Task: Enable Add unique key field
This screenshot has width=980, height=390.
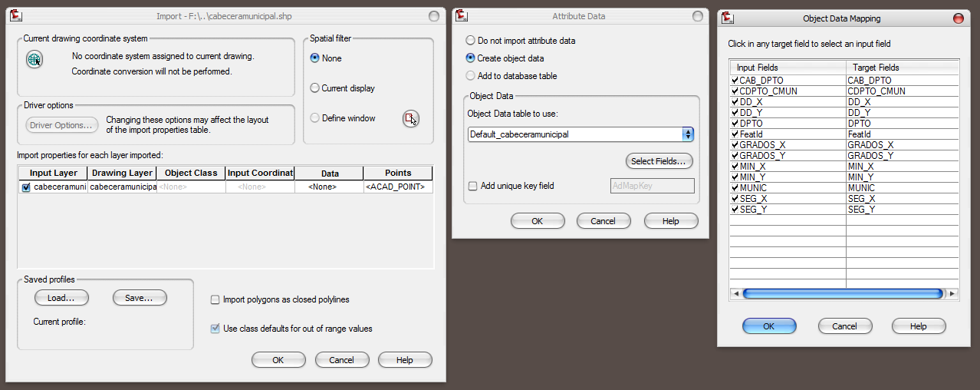Action: point(473,186)
